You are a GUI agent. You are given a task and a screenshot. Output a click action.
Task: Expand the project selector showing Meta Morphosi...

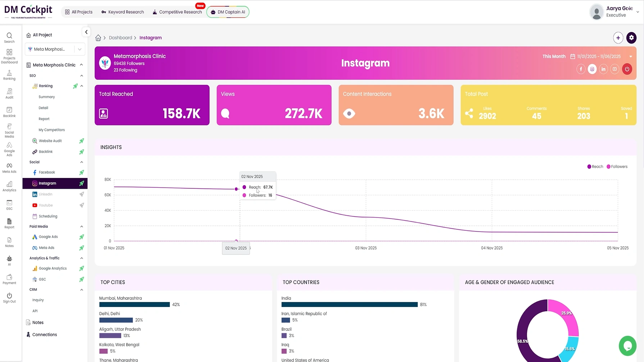(x=80, y=49)
